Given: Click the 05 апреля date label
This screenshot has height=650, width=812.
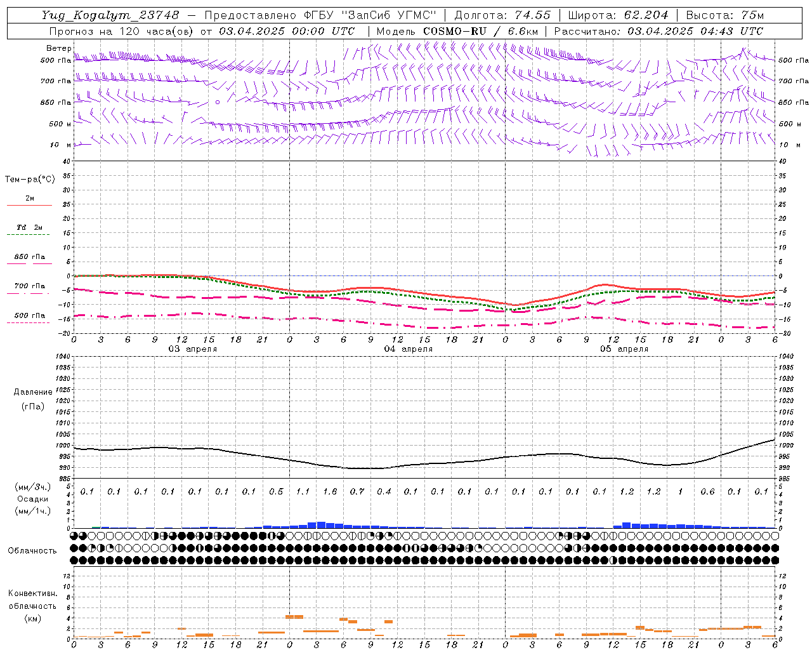Looking at the screenshot, I should coord(624,349).
